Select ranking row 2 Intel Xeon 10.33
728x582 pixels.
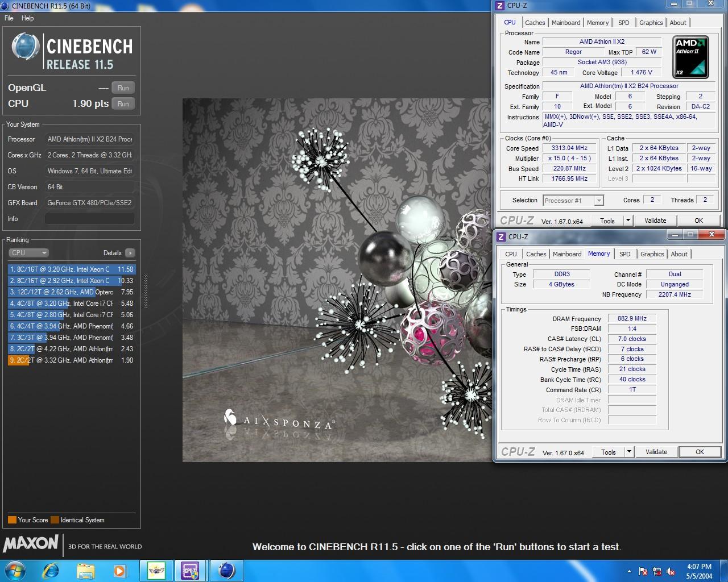(72, 281)
